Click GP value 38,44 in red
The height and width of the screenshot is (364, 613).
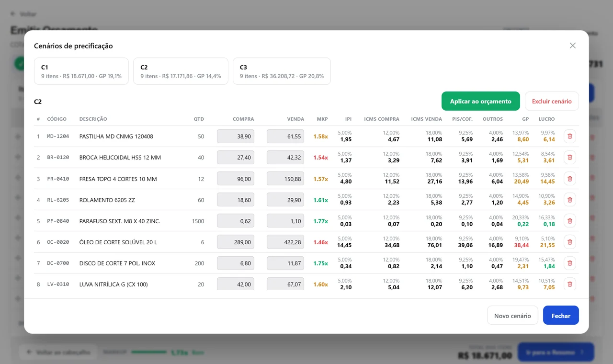522,245
